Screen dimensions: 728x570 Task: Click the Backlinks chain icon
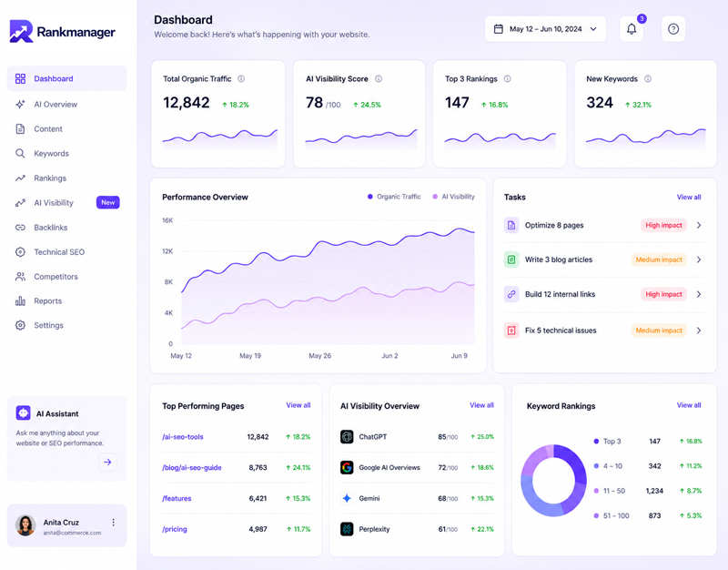tap(20, 227)
